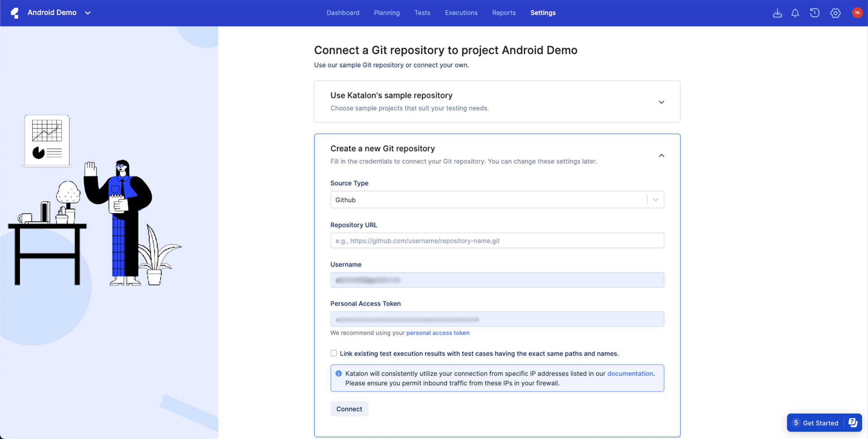Click the TK user avatar
This screenshot has height=439, width=868.
[857, 13]
